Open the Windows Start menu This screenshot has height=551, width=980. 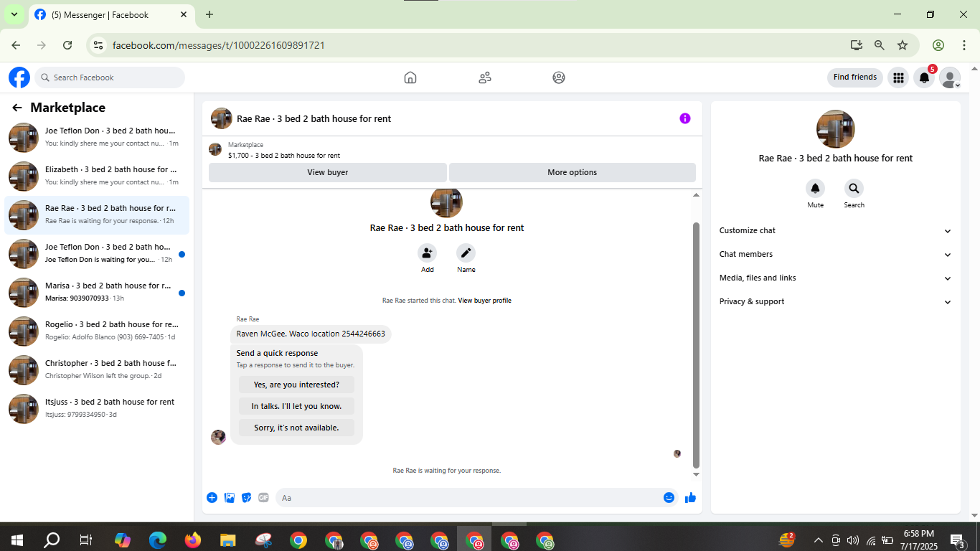[17, 540]
